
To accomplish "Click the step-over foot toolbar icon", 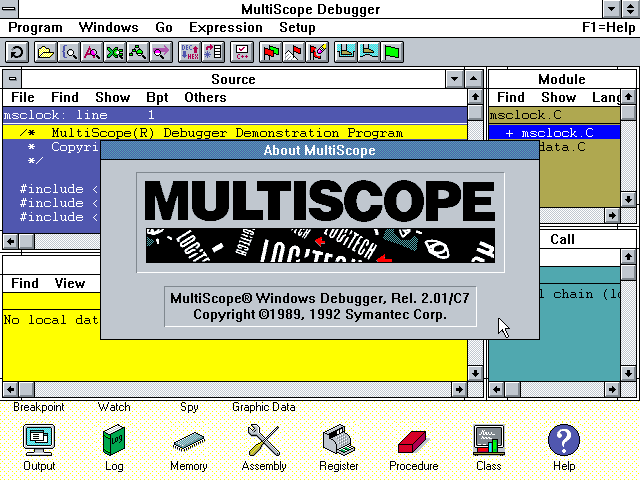I will (x=369, y=52).
